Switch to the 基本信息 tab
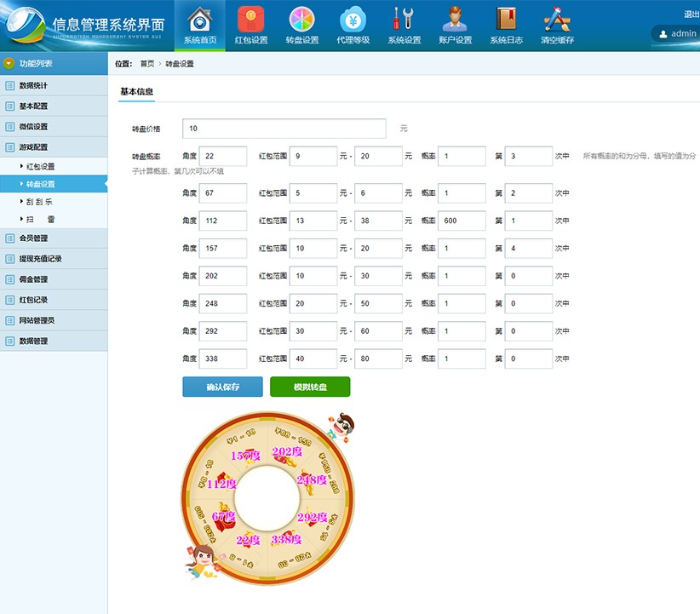The height and width of the screenshot is (614, 700). pos(136,91)
